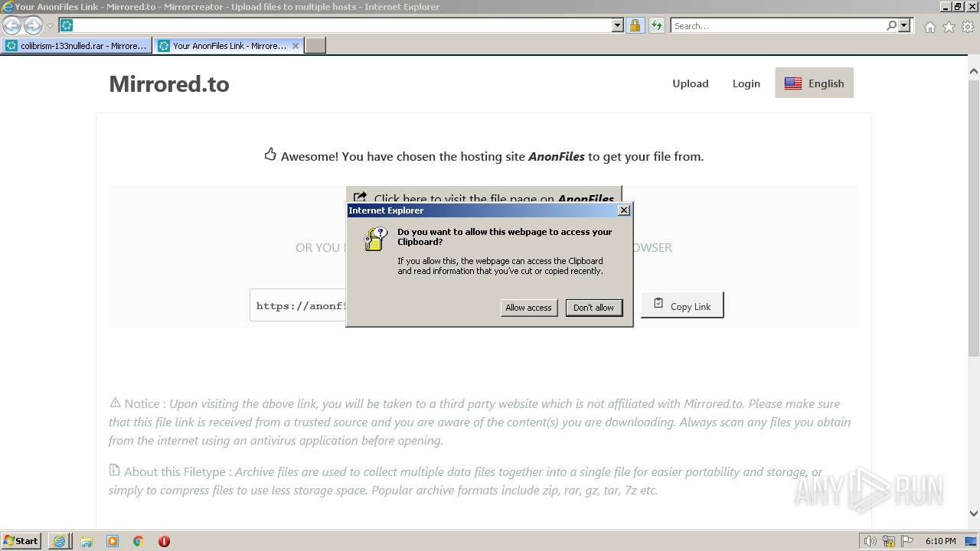Click Internet Explorer taskbar icon
The height and width of the screenshot is (551, 980).
tap(59, 541)
